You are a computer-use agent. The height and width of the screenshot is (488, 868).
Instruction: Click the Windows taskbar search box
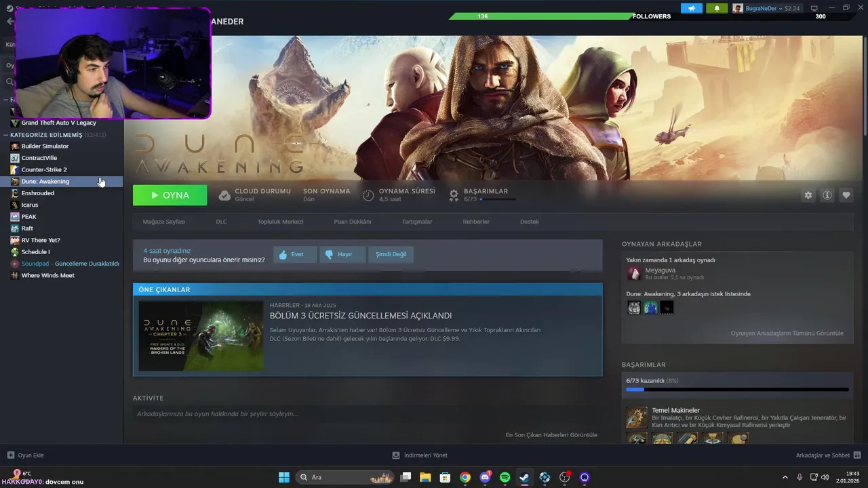point(345,477)
